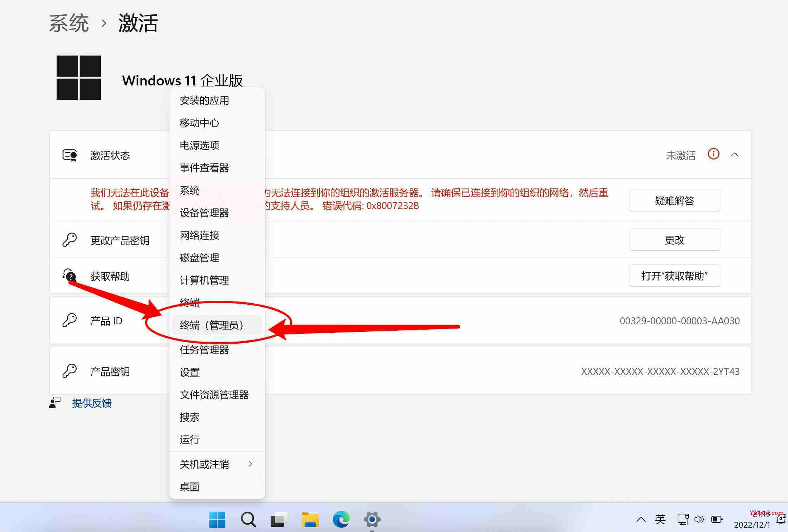
Task: Open 终端（管理员）menu entry
Action: (217, 325)
